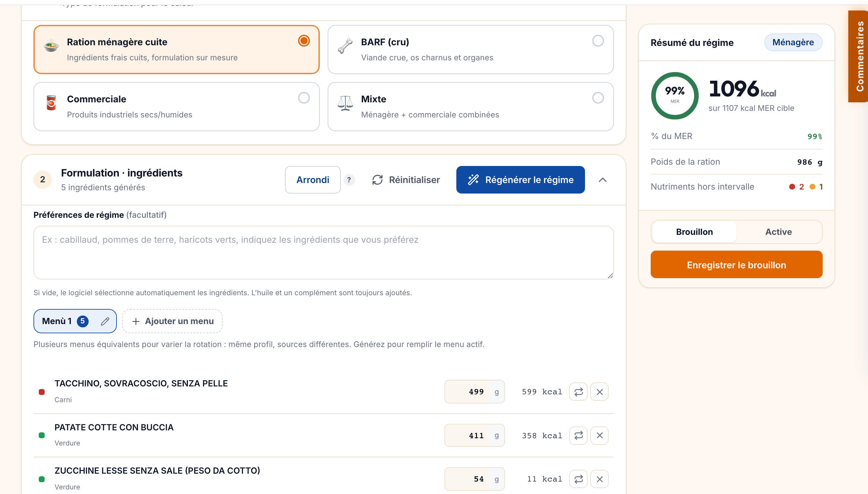Image resolution: width=868 pixels, height=494 pixels.
Task: Click 'ZUCCHINE LESSE SENZA SALE' name
Action: pos(157,471)
